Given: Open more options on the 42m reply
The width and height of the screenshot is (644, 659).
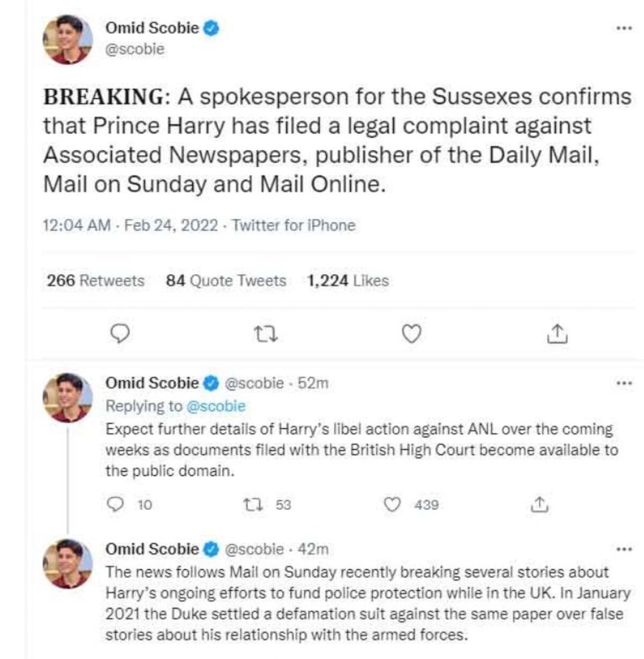Looking at the screenshot, I should [x=624, y=549].
